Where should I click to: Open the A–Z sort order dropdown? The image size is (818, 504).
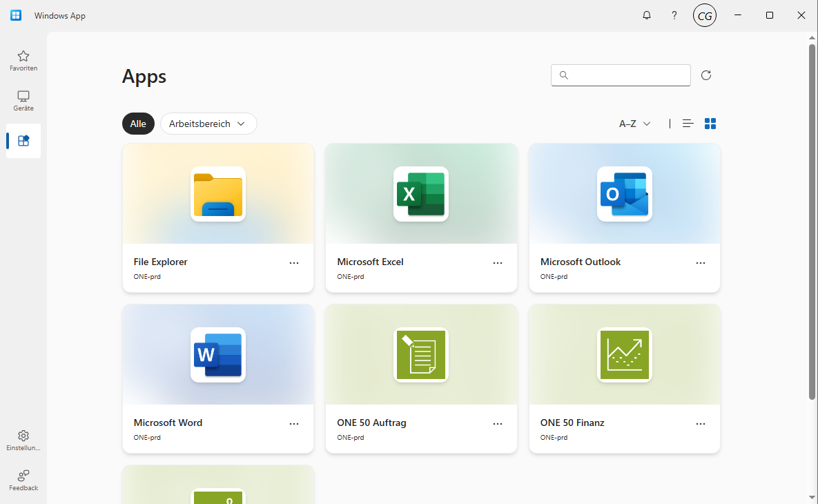[635, 124]
